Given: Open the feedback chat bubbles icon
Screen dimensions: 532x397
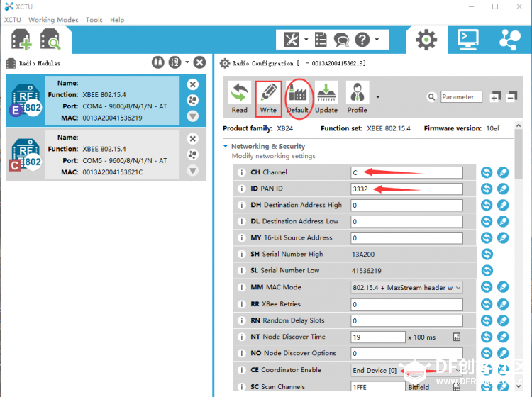Looking at the screenshot, I should point(341,40).
